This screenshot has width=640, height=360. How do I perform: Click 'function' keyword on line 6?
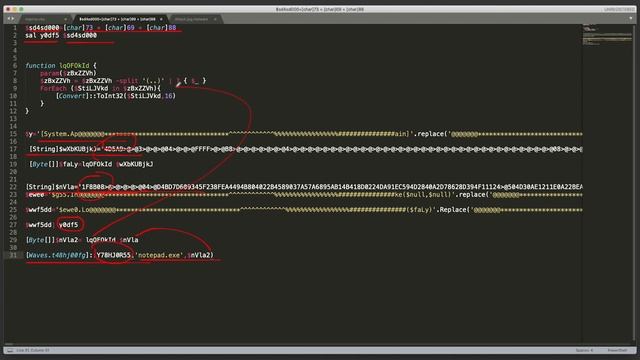[40, 66]
